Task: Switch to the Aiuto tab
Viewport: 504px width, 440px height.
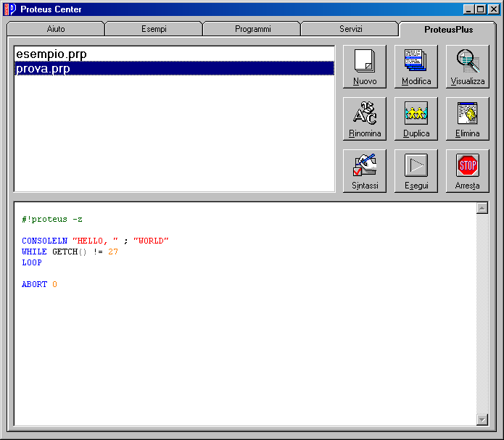Action: point(56,29)
